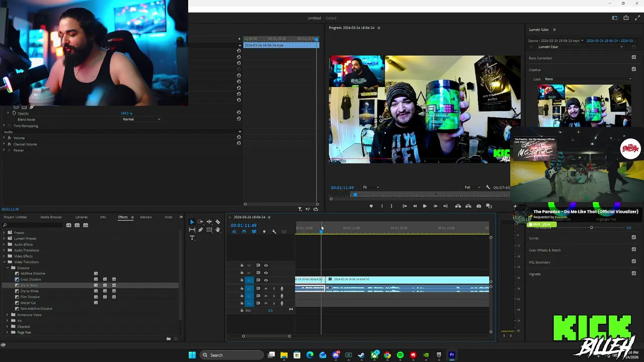Switch to Markers tab
644x362 pixels.
146,217
